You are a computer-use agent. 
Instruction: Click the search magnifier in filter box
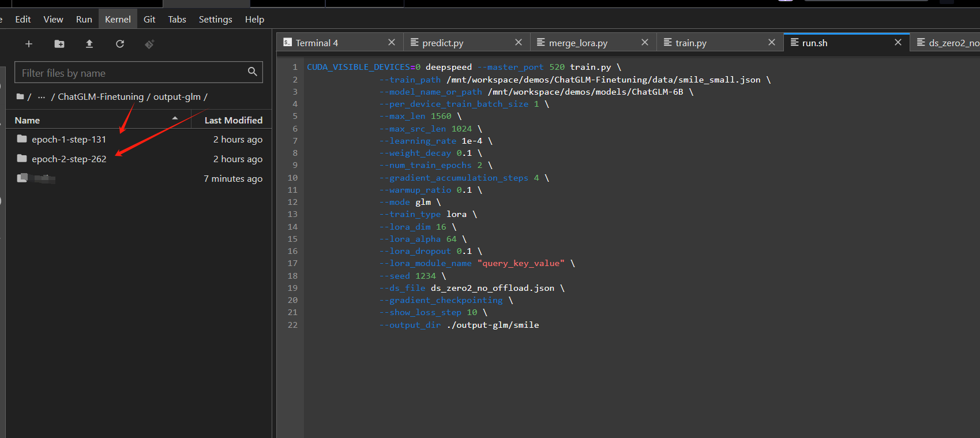(252, 72)
